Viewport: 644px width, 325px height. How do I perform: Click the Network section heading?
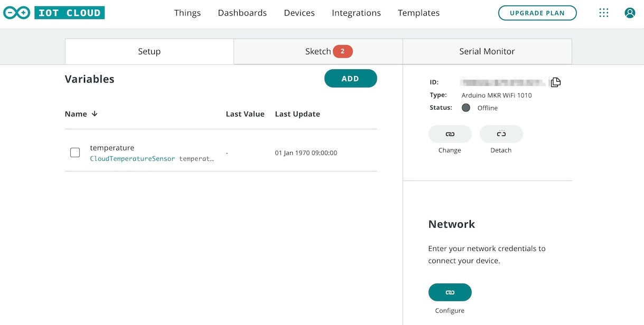point(452,224)
